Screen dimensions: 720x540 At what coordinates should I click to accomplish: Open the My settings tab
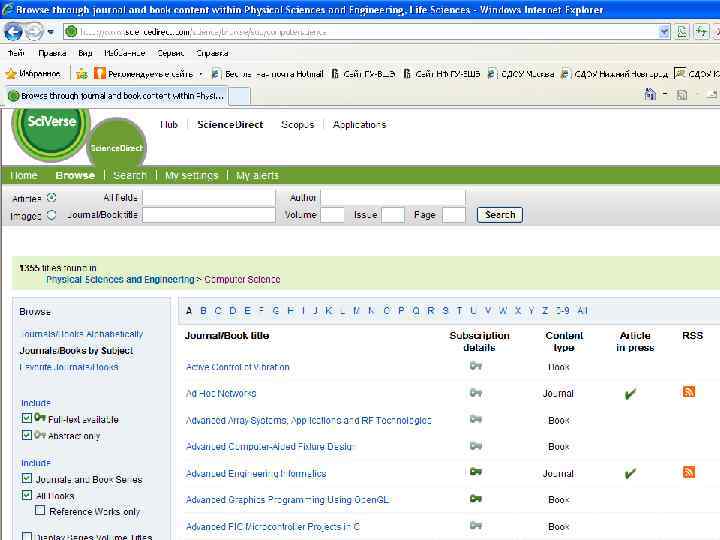coord(191,175)
